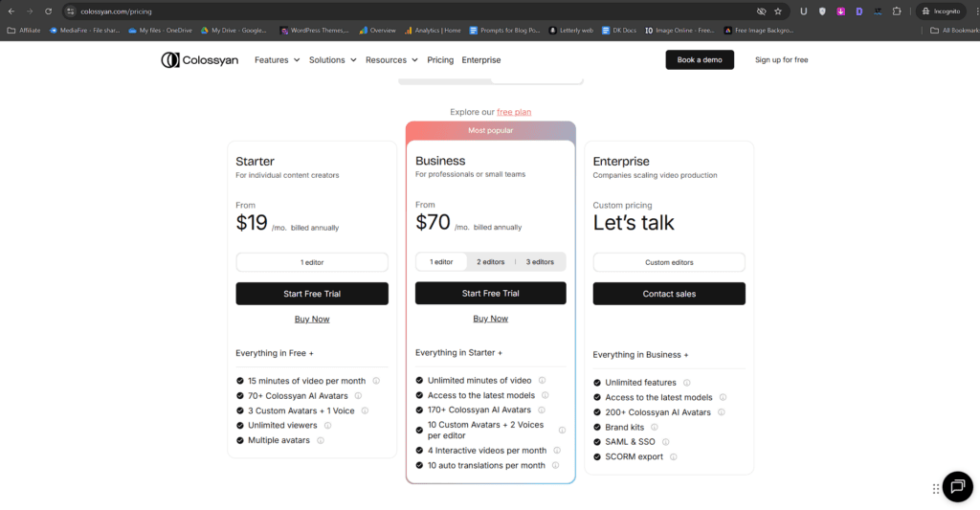Open the Letterly web bookmark

click(x=571, y=30)
